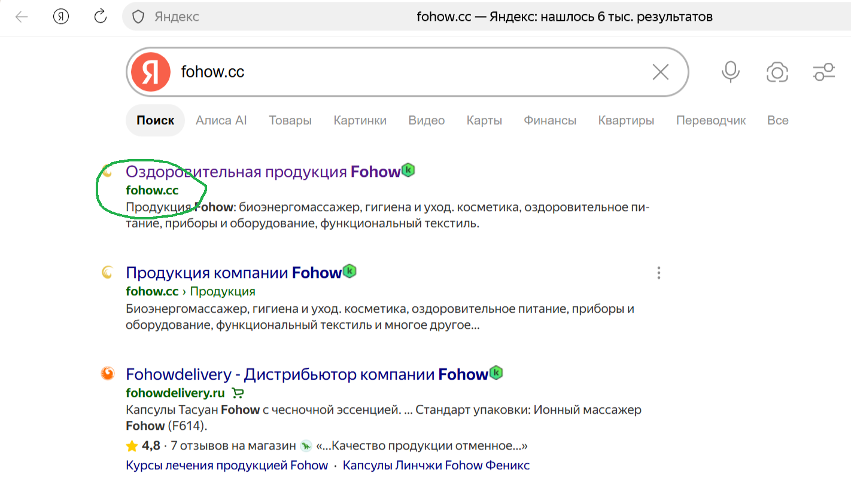The height and width of the screenshot is (504, 851).
Task: Open Fohowdelivery - Дистрибьютор компании Fohow link
Action: coord(307,374)
